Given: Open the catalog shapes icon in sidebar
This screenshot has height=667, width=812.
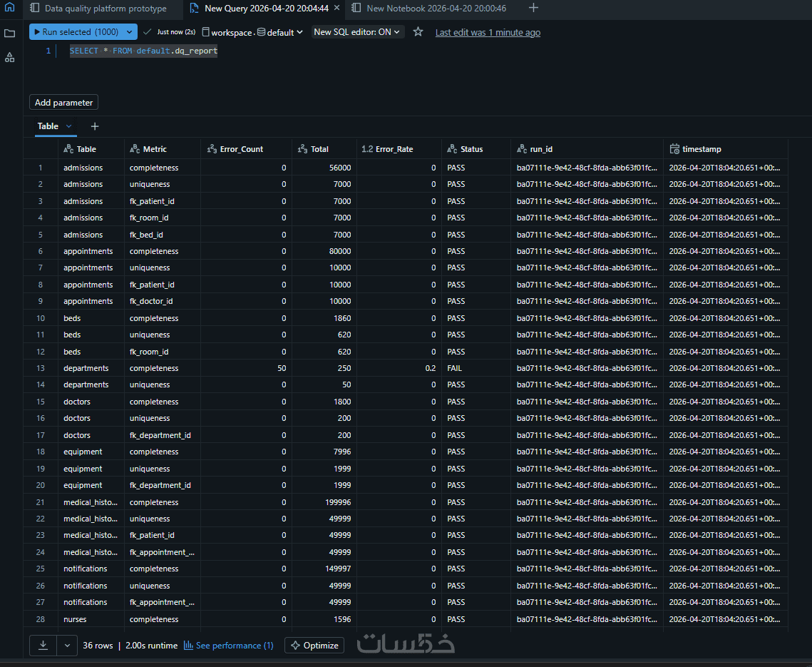Looking at the screenshot, I should pyautogui.click(x=9, y=58).
